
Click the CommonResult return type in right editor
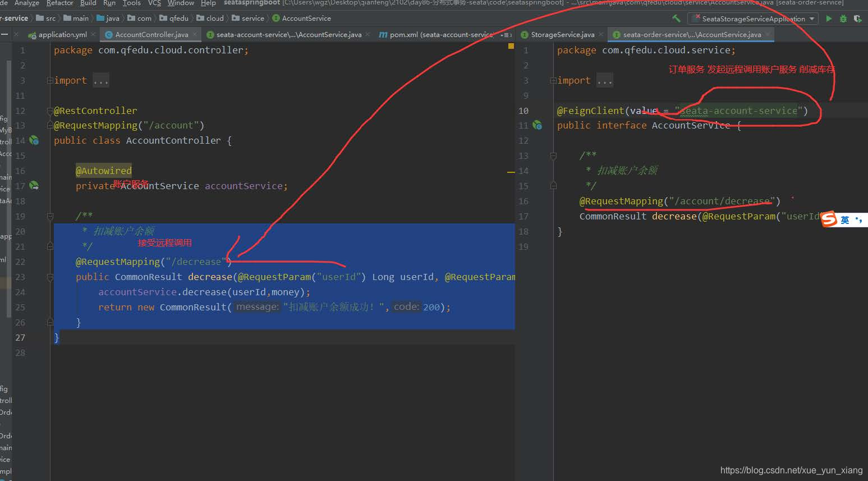pyautogui.click(x=613, y=216)
